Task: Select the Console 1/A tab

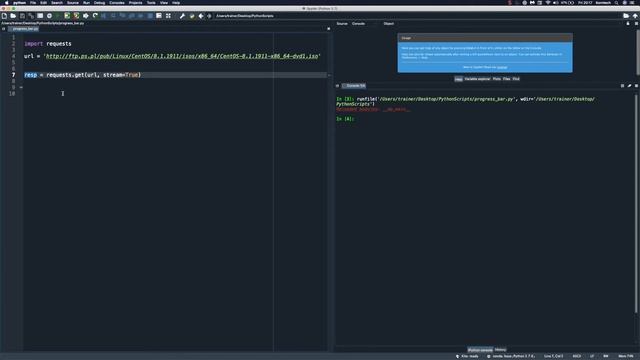Action: (354, 86)
